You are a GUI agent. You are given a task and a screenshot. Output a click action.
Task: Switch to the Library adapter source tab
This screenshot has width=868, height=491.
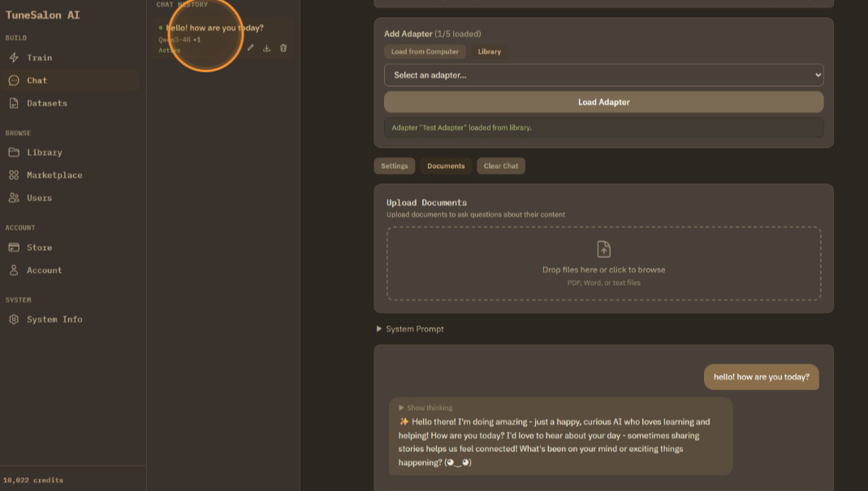pos(490,52)
